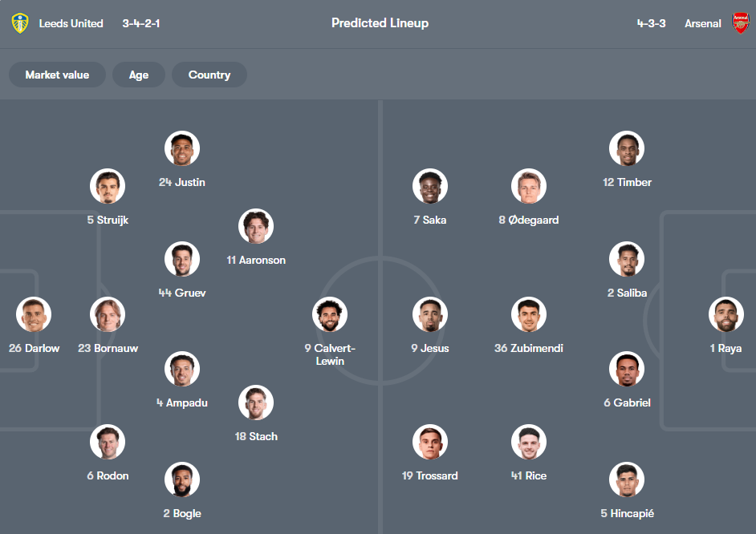The image size is (756, 534).
Task: Select Rice's player photo
Action: 529,441
